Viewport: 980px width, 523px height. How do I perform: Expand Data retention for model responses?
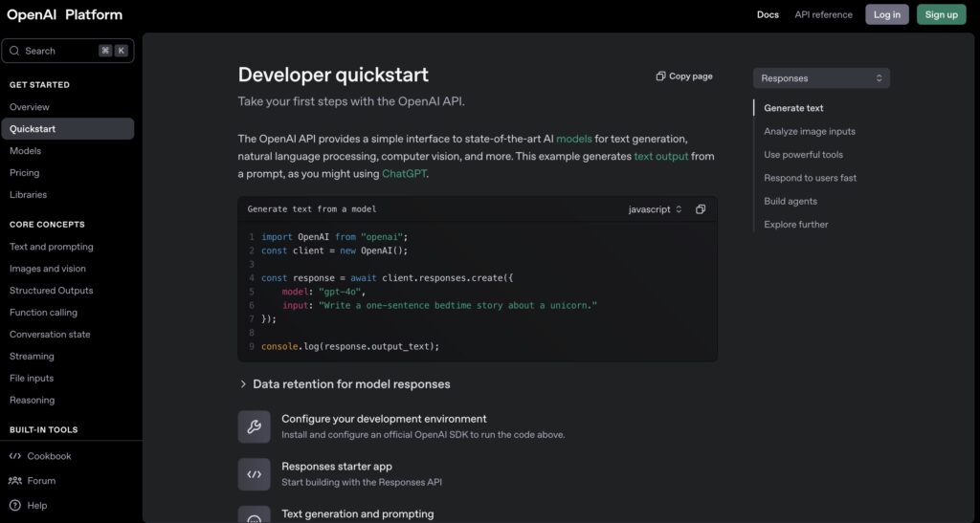[345, 384]
